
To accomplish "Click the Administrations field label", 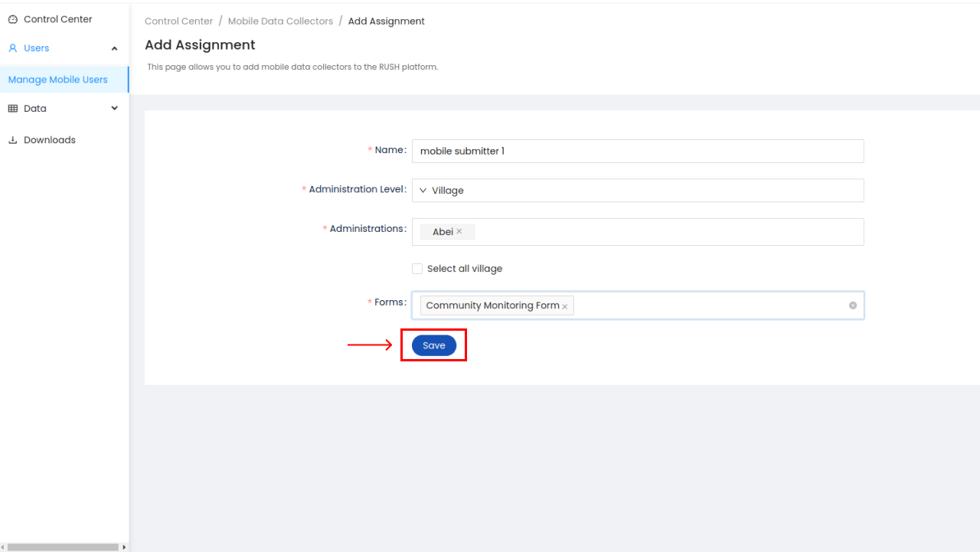I will [367, 229].
